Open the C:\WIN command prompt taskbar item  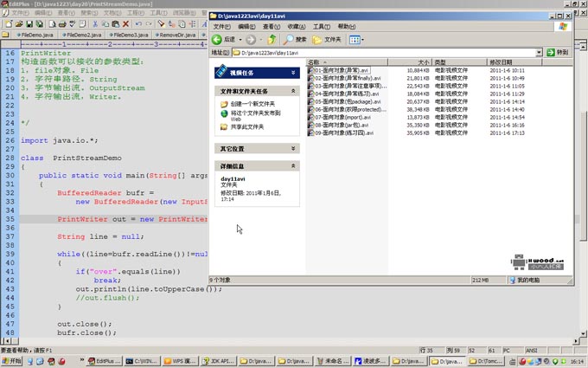coord(143,361)
